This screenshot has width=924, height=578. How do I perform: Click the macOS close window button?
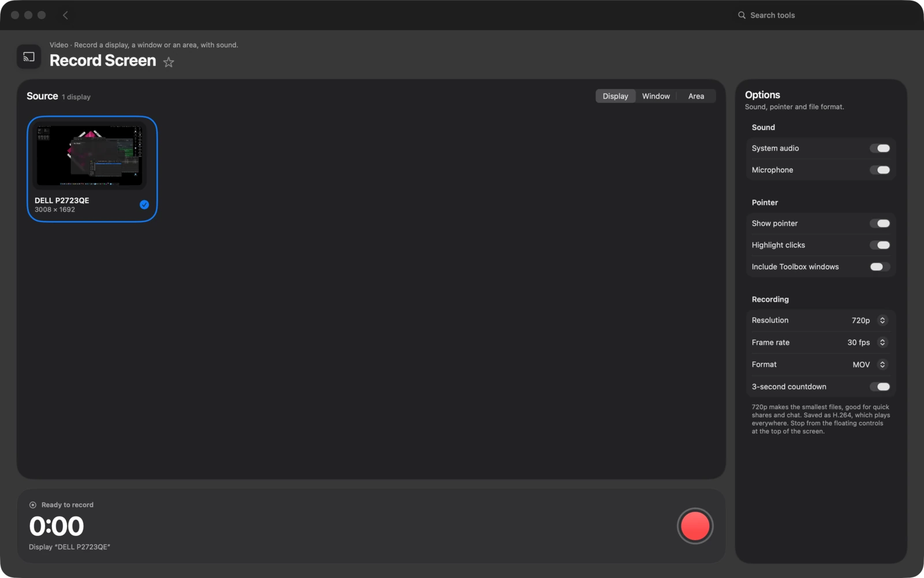pyautogui.click(x=15, y=15)
